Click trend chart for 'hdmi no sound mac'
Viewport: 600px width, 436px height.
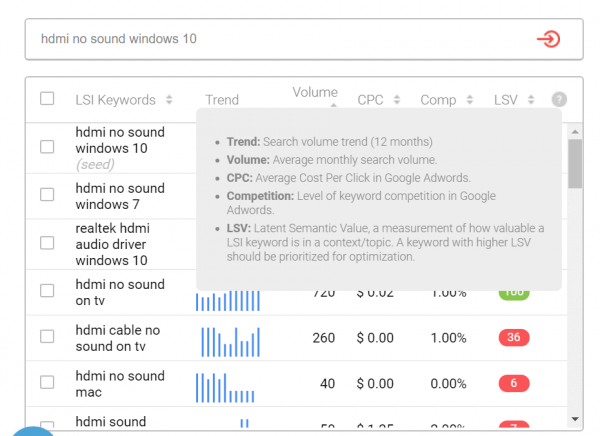coord(225,387)
